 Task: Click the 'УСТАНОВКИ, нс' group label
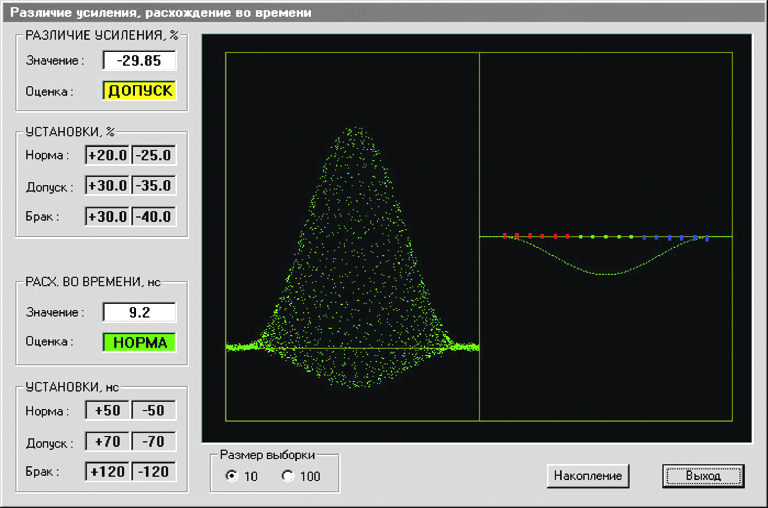tap(72, 387)
